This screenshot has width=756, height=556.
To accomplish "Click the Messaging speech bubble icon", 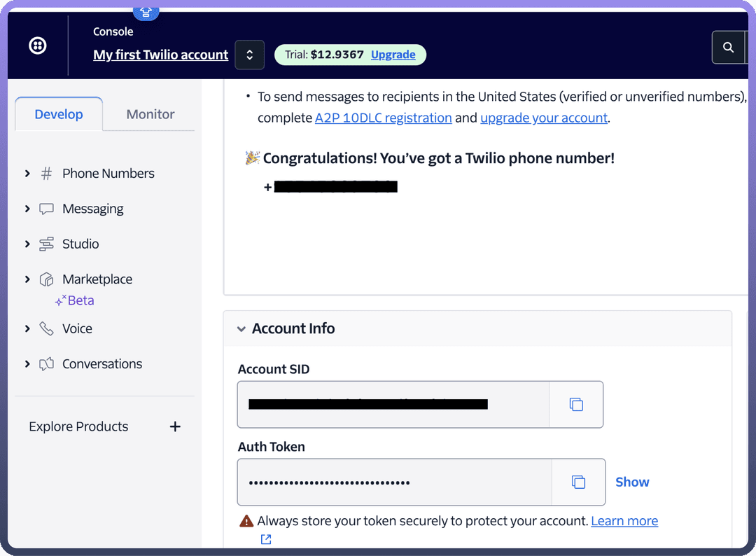I will tap(46, 209).
